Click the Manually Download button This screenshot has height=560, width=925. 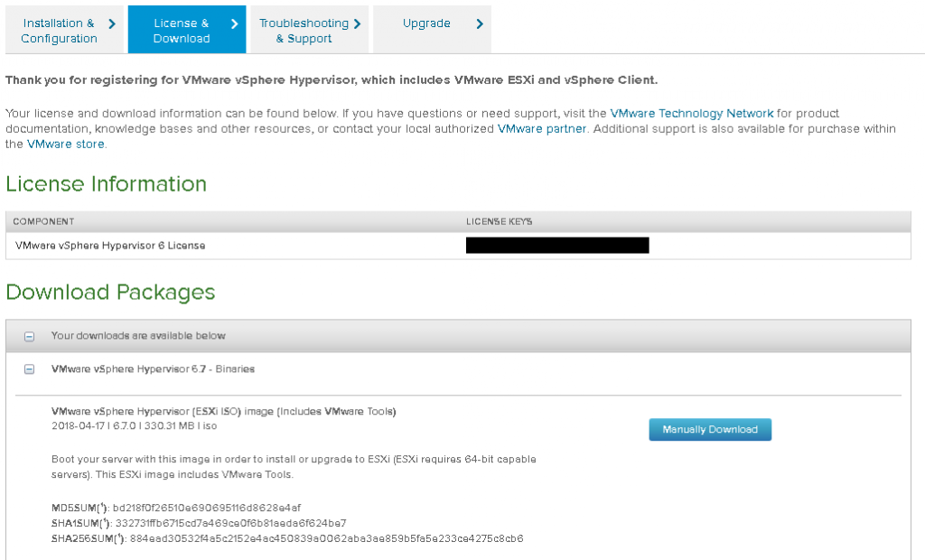click(710, 430)
